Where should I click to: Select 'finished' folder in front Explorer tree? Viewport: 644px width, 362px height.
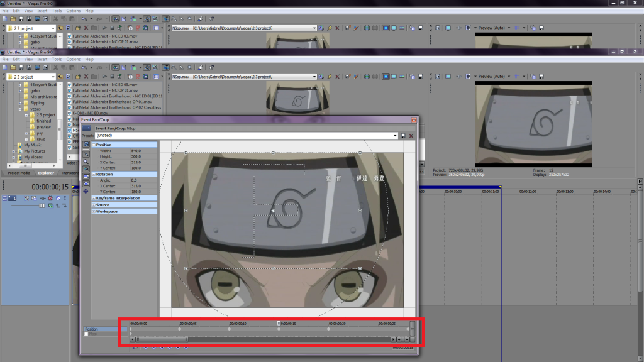pos(43,121)
